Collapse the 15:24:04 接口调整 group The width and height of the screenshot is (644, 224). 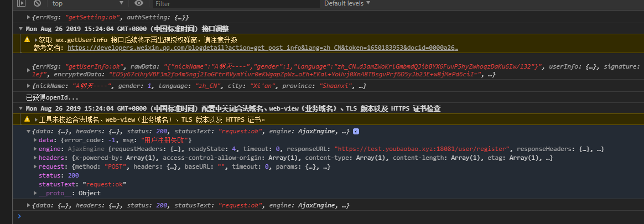click(x=21, y=29)
